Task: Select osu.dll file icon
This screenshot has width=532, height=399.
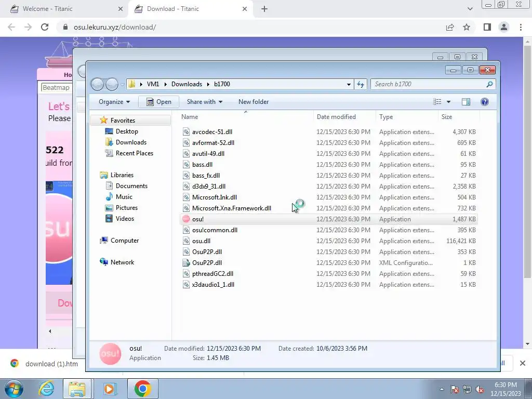Action: (x=186, y=241)
